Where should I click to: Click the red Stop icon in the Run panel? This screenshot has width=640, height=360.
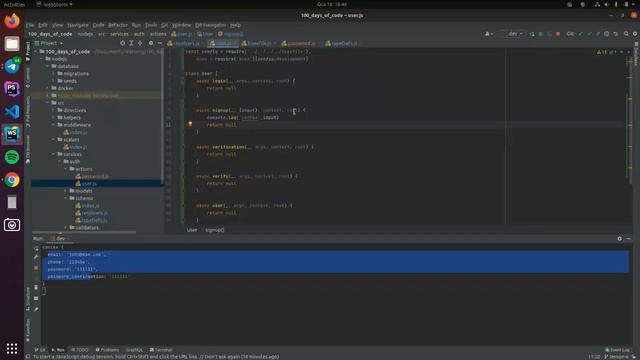coord(36,268)
